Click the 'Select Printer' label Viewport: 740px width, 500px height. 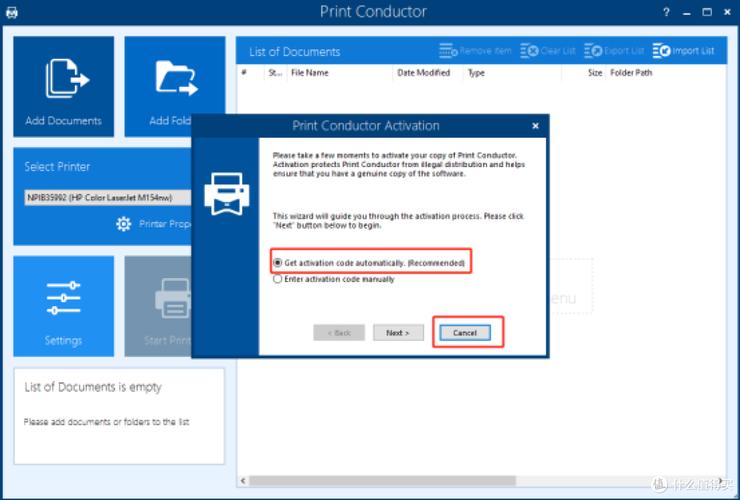[x=57, y=167]
